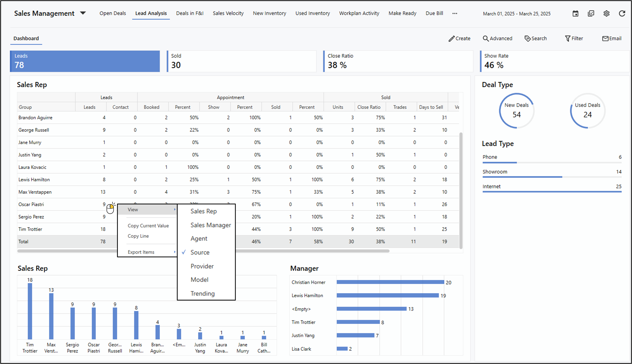Click the tag icon next to Search
The width and height of the screenshot is (632, 364).
pyautogui.click(x=528, y=38)
